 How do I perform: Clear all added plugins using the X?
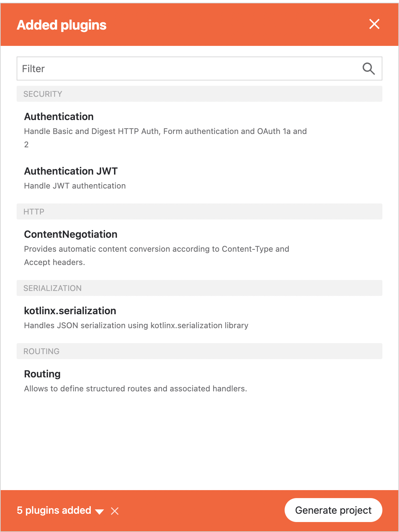click(x=115, y=511)
